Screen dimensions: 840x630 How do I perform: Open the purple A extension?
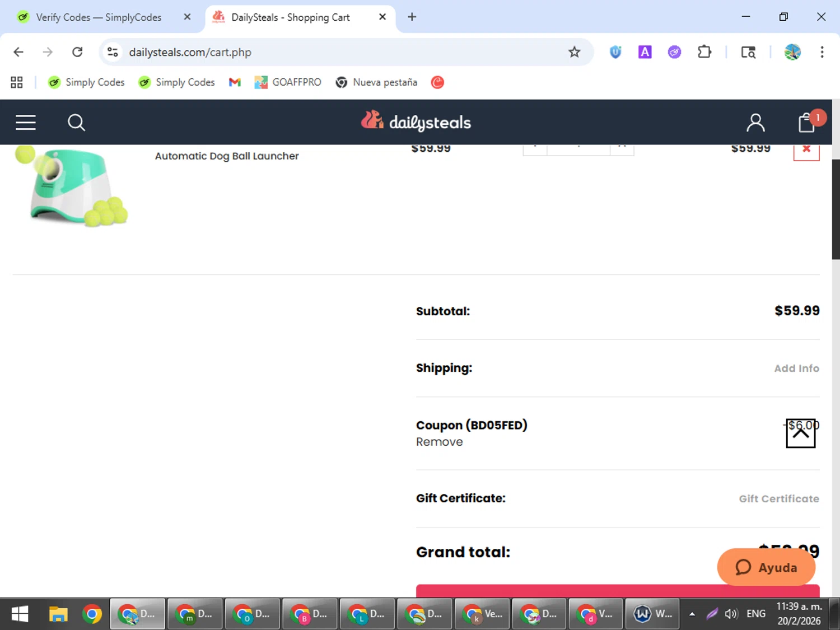[x=645, y=52]
